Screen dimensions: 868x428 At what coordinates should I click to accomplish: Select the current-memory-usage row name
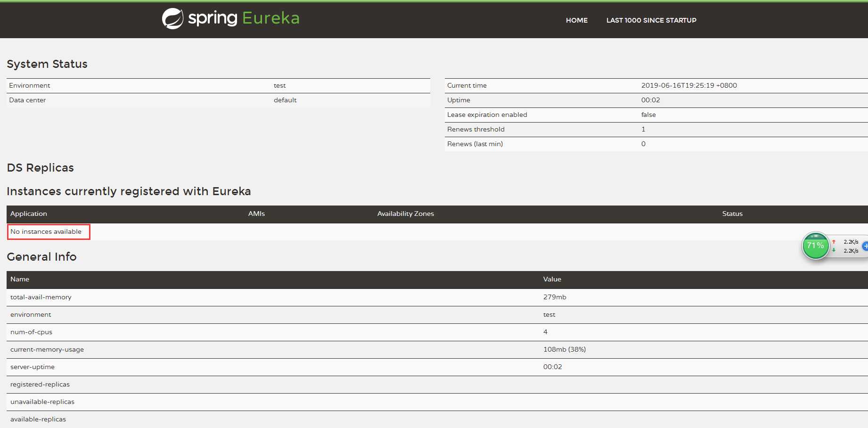point(47,349)
